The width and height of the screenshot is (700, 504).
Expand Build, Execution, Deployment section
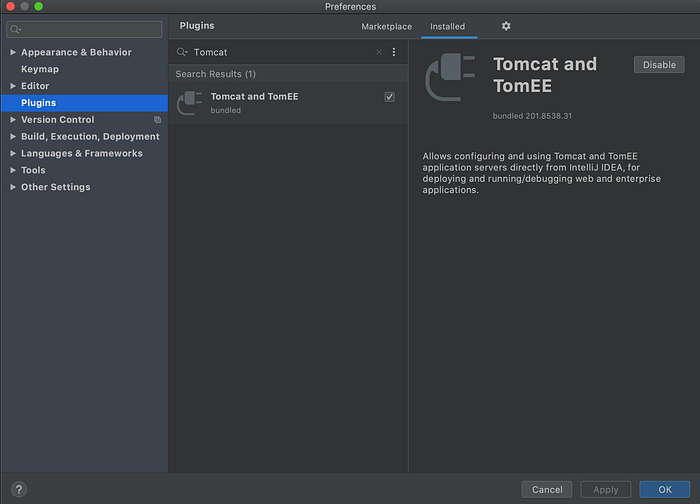click(x=13, y=137)
